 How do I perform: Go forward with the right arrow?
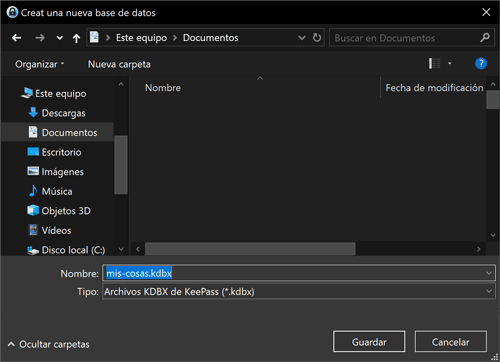(40, 38)
